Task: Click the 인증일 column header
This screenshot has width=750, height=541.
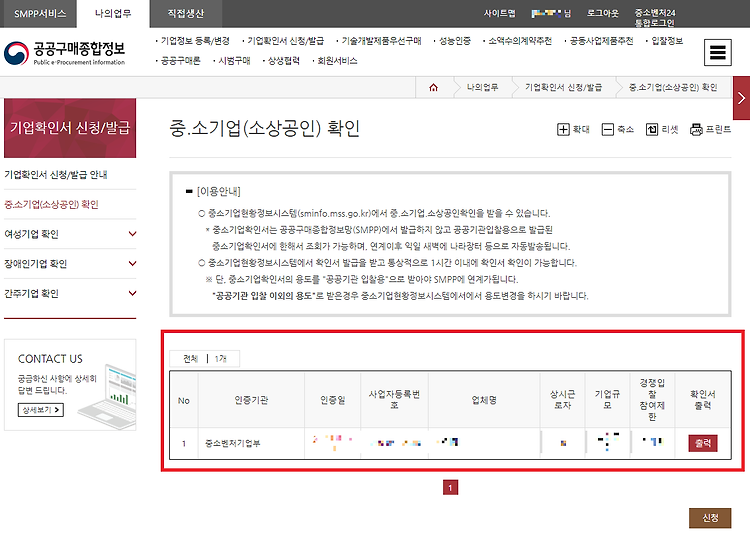Action: pyautogui.click(x=332, y=400)
